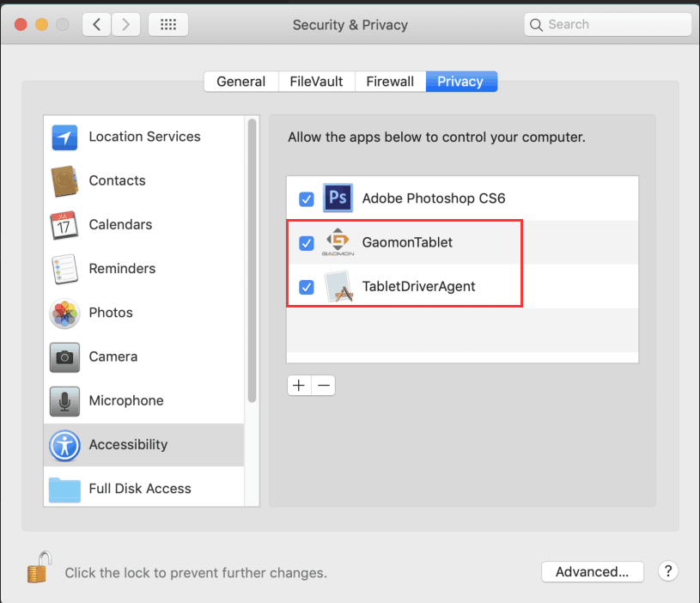Open the Advanced... settings button

tap(593, 572)
